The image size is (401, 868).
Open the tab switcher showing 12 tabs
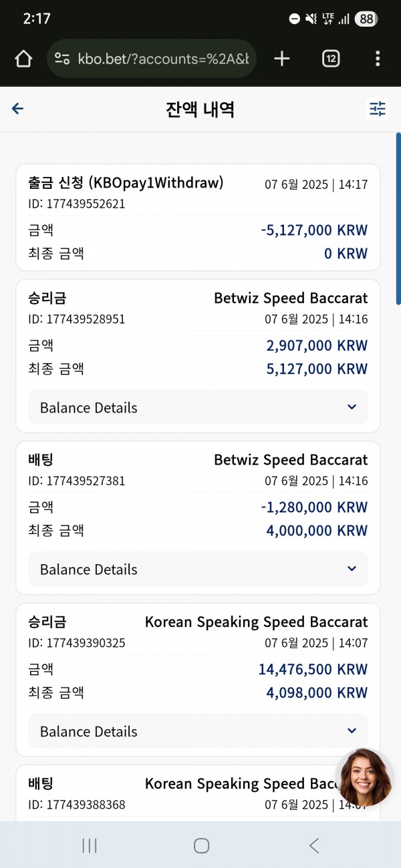coord(331,59)
